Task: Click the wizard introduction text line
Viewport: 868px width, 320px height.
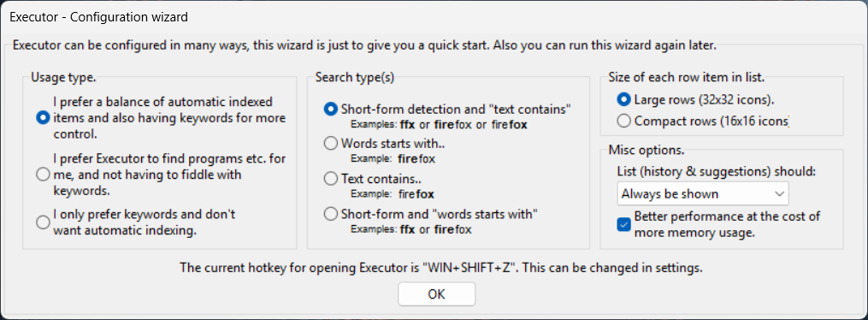Action: click(364, 45)
